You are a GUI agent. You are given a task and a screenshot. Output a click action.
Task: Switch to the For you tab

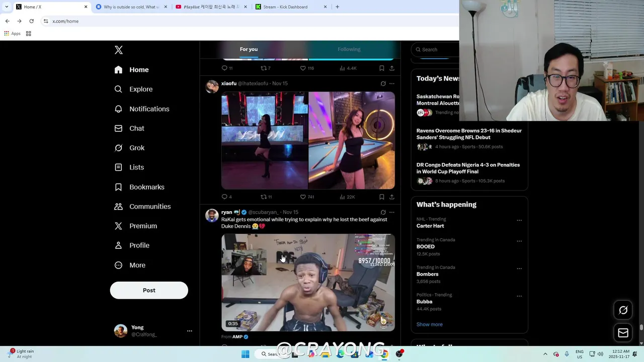249,49
